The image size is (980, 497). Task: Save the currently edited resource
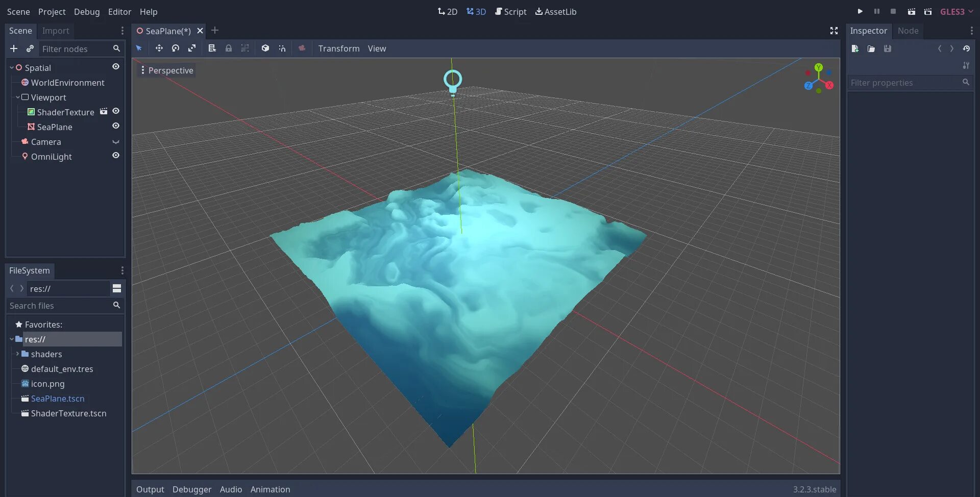pyautogui.click(x=888, y=48)
